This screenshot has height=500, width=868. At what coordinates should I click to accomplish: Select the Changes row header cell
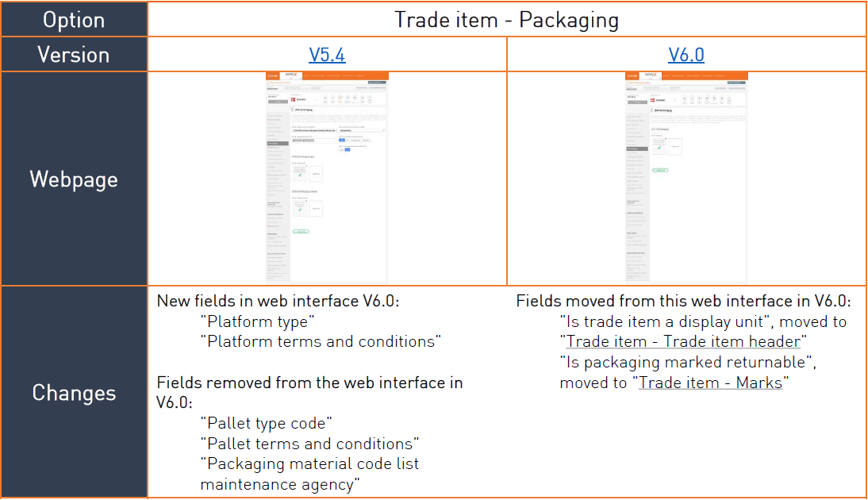(x=74, y=392)
